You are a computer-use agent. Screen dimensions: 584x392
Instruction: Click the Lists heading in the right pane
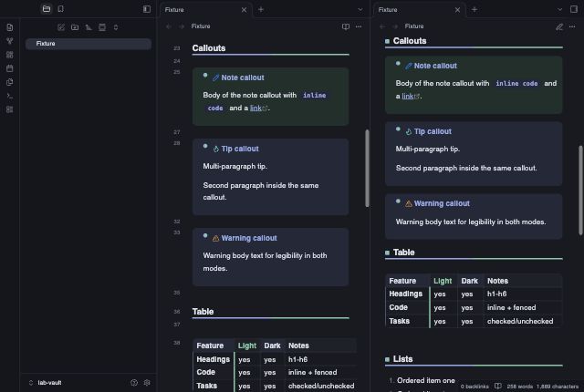point(402,359)
